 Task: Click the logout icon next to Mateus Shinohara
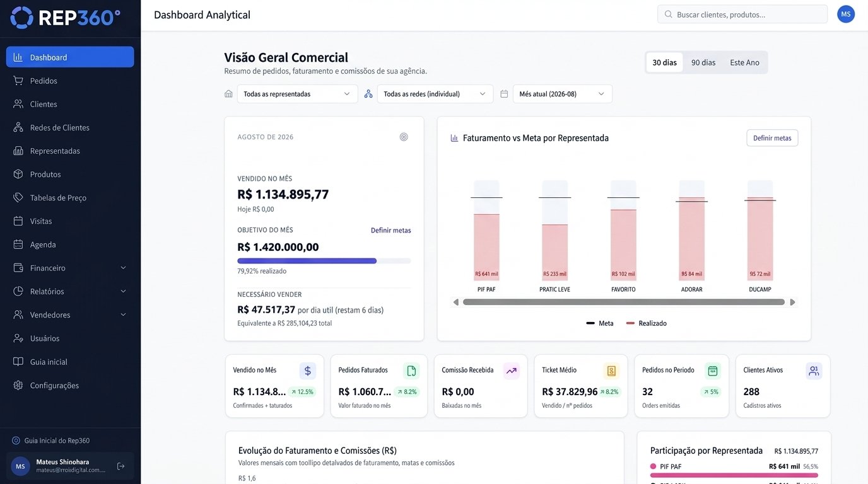pyautogui.click(x=120, y=466)
